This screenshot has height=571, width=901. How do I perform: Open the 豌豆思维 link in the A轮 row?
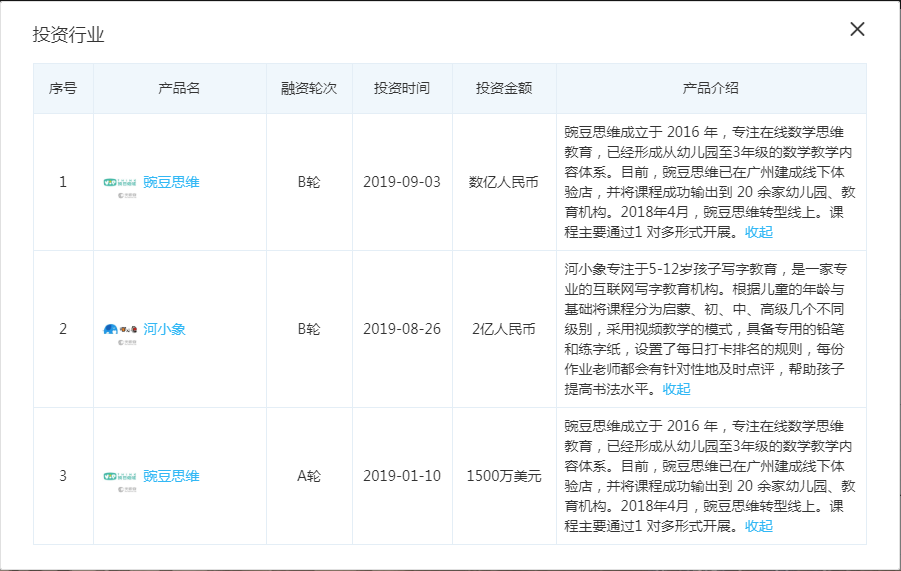click(x=171, y=476)
